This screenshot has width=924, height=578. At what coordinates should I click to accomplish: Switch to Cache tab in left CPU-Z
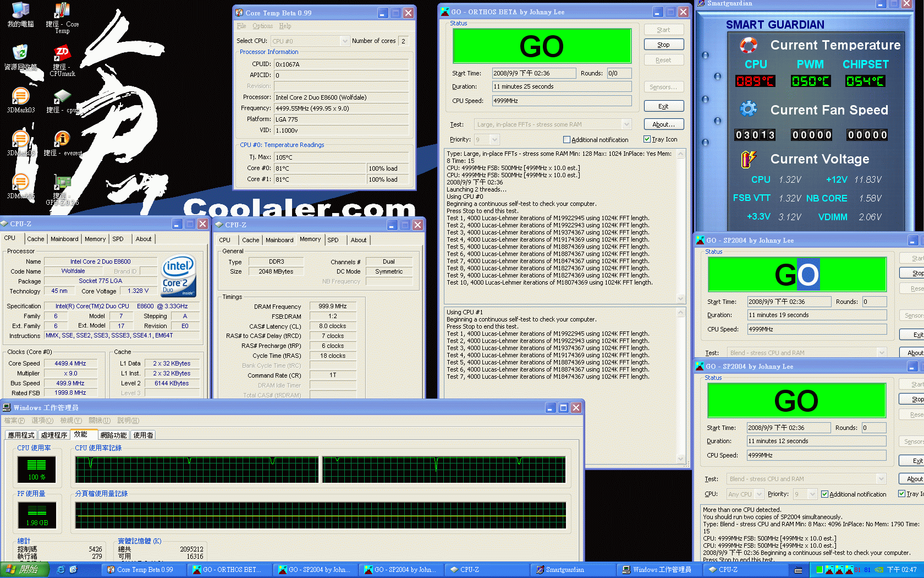[36, 239]
